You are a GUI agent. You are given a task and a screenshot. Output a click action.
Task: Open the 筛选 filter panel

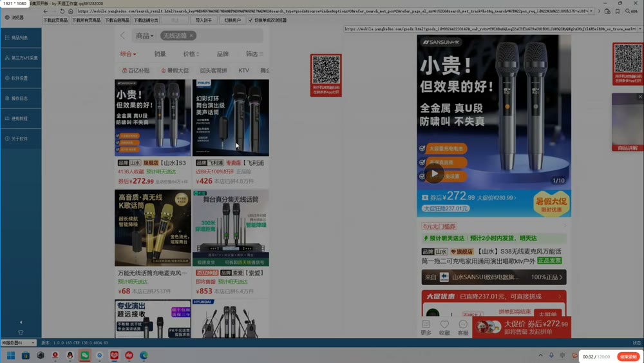pos(254,54)
